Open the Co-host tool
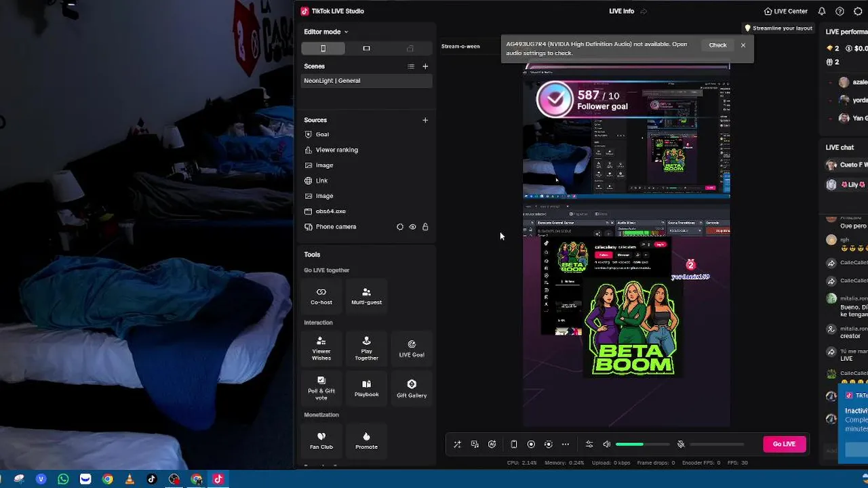 pyautogui.click(x=321, y=296)
